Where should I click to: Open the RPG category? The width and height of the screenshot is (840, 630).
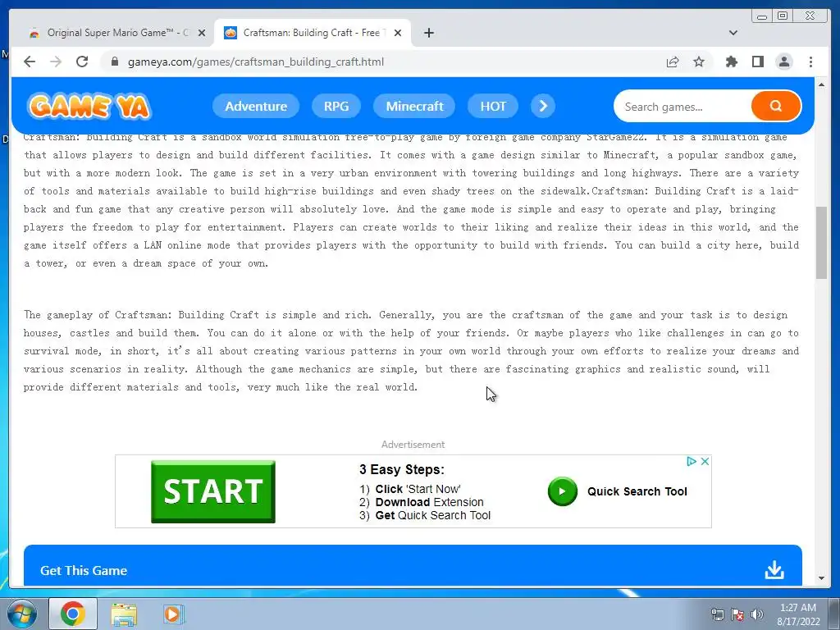point(336,106)
